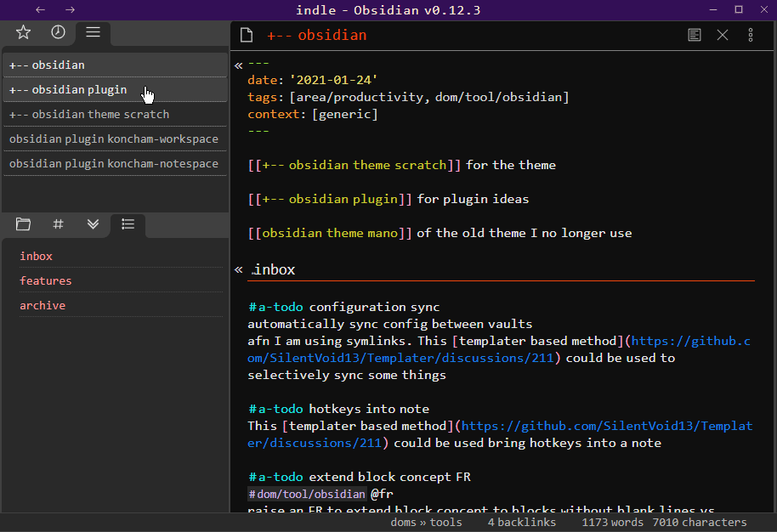Click '7010 characters' in status bar
Image resolution: width=777 pixels, height=532 pixels.
(699, 522)
